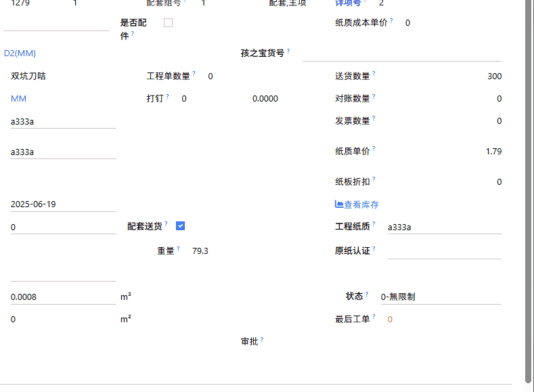Screen dimensions: 534x392
Task: Open the 查看库存 inventory chart icon
Action: (x=339, y=204)
